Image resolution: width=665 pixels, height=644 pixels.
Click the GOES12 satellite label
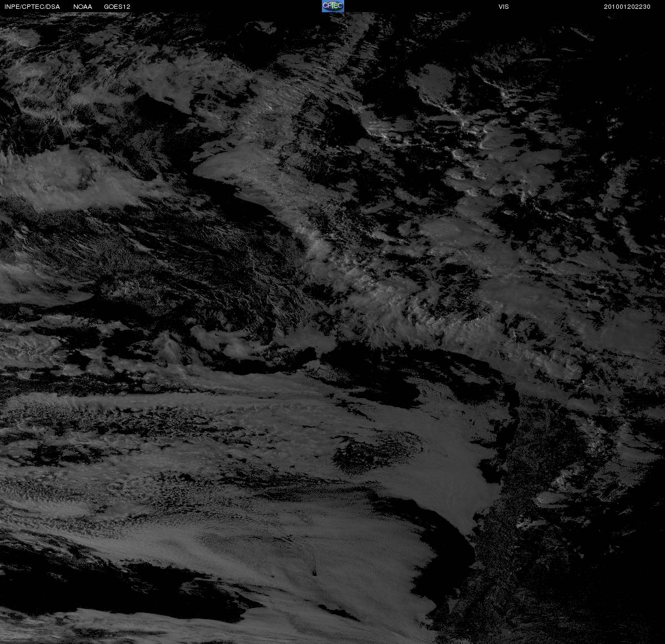[117, 7]
